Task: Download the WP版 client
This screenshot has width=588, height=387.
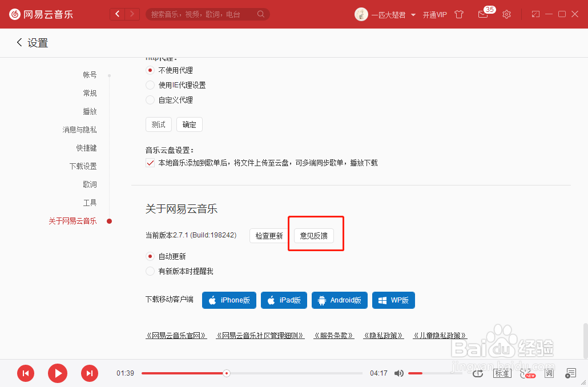Action: point(393,300)
